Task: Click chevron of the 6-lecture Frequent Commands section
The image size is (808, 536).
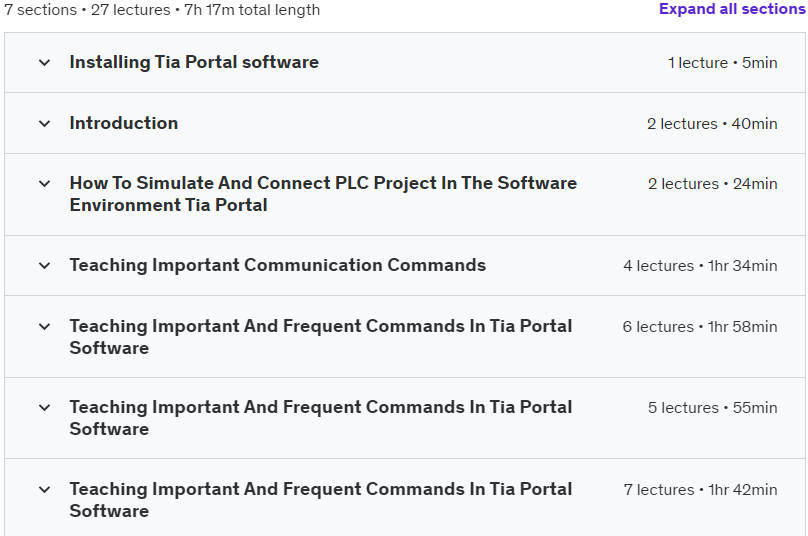Action: (44, 327)
